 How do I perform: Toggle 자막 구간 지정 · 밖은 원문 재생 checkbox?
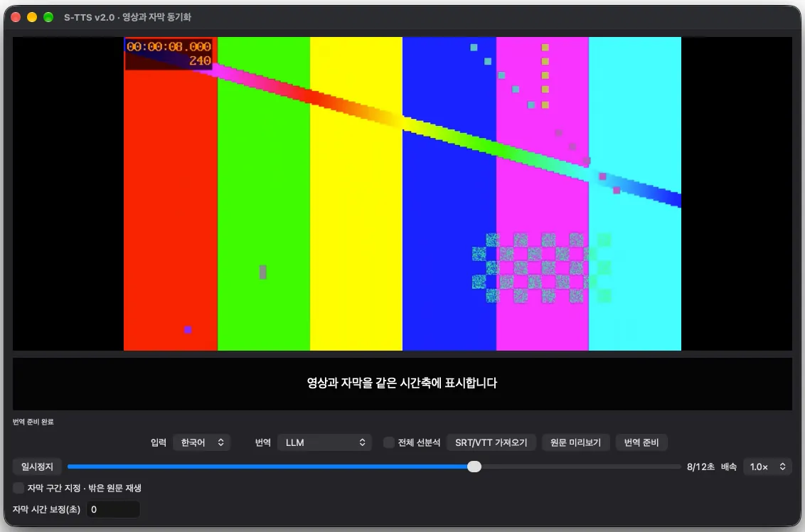point(18,487)
